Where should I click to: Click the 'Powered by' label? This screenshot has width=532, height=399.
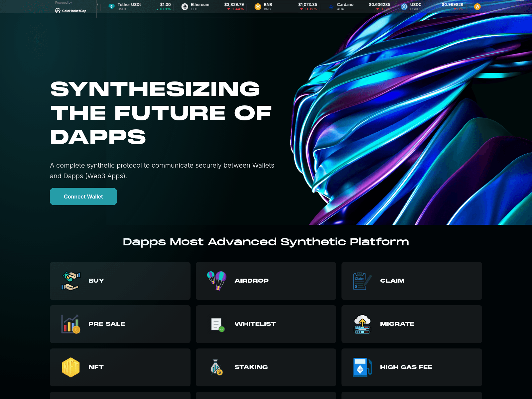(x=64, y=3)
